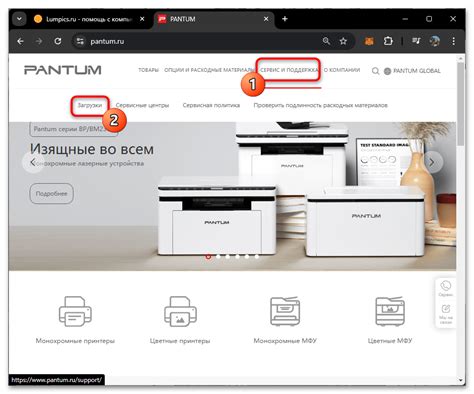Open the Цветные МФУ category icon
The width and height of the screenshot is (474, 394).
tap(390, 311)
